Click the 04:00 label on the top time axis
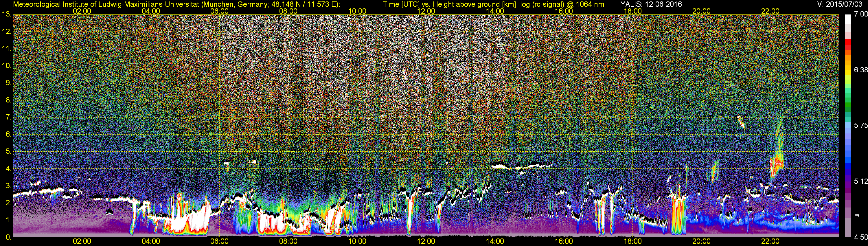The width and height of the screenshot is (868, 246). 151,11
